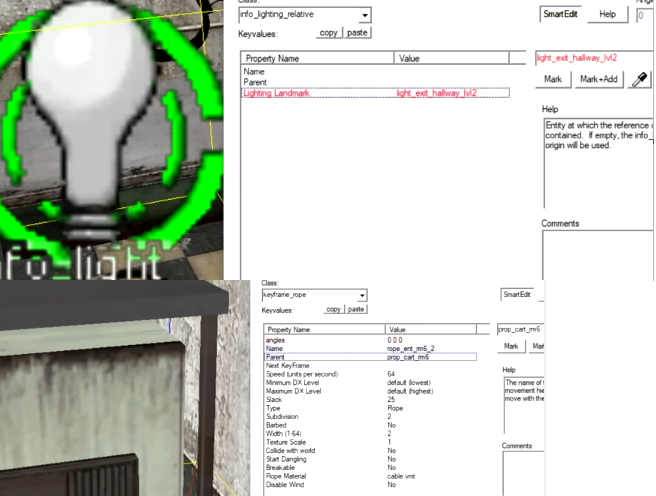Select the Disable Wind property row
Screen dimensions: 656x496
[370, 484]
